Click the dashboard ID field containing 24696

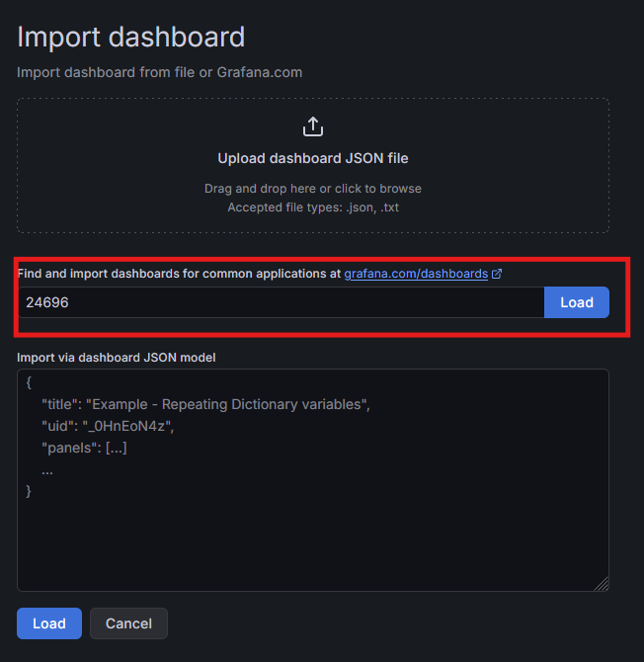click(x=281, y=302)
